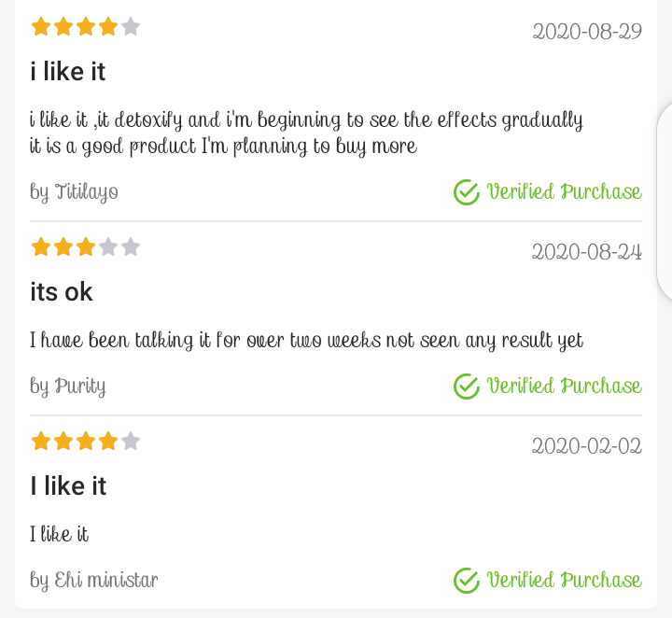This screenshot has height=618, width=672.
Task: Click 'Verified Purchase' label on Purity's review
Action: [x=564, y=386]
